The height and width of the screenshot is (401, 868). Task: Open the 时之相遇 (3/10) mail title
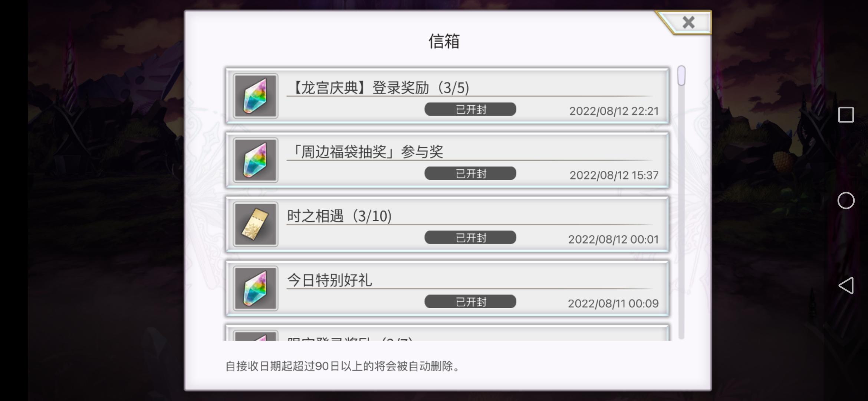[339, 216]
